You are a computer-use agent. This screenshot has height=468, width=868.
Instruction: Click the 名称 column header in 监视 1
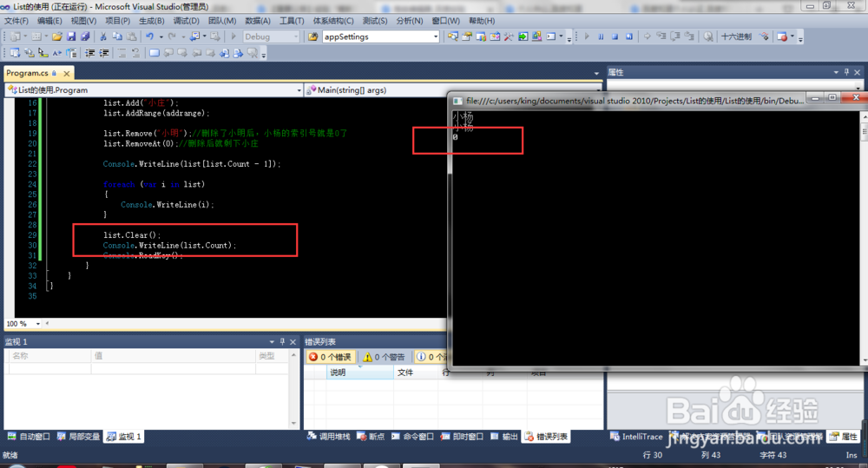(49, 356)
